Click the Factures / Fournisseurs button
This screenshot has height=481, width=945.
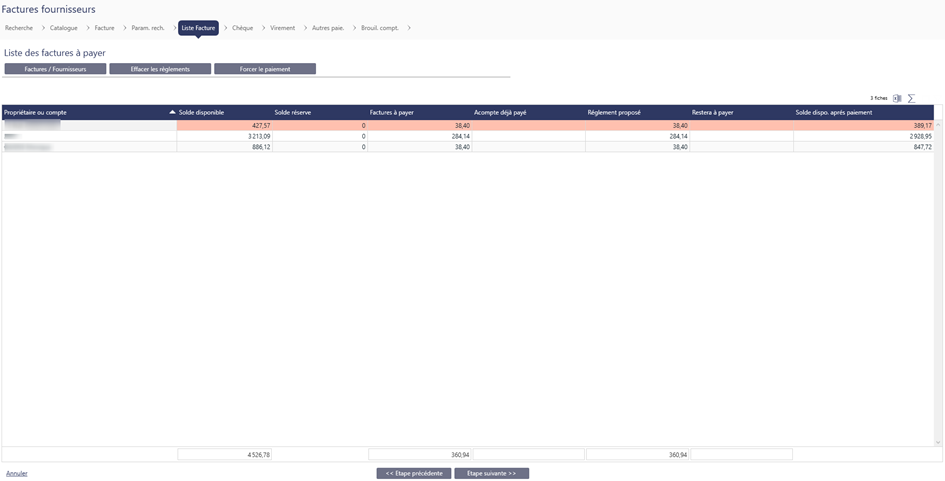click(x=55, y=69)
